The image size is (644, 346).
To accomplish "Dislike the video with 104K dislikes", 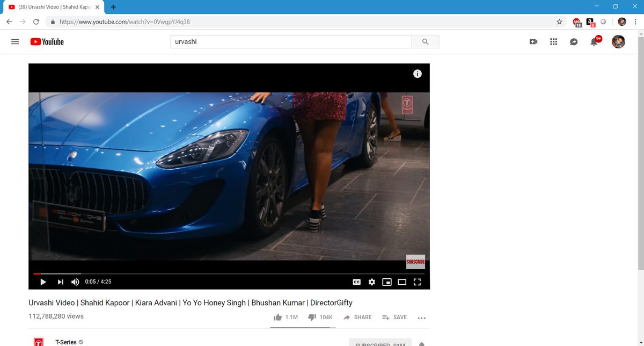I will tap(320, 317).
